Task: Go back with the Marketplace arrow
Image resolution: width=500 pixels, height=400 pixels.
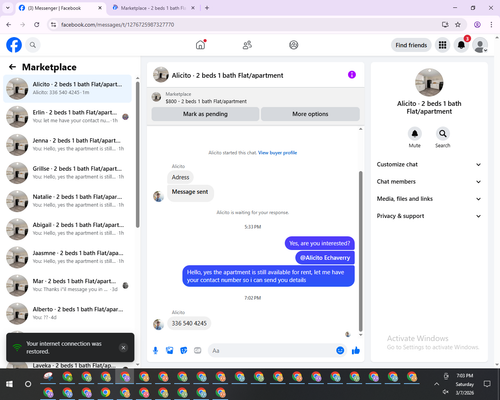Action: [13, 67]
